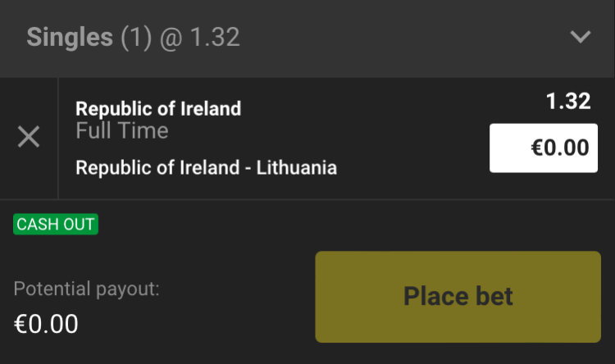
Task: Focus the €0.00 stake input field
Action: pos(544,148)
